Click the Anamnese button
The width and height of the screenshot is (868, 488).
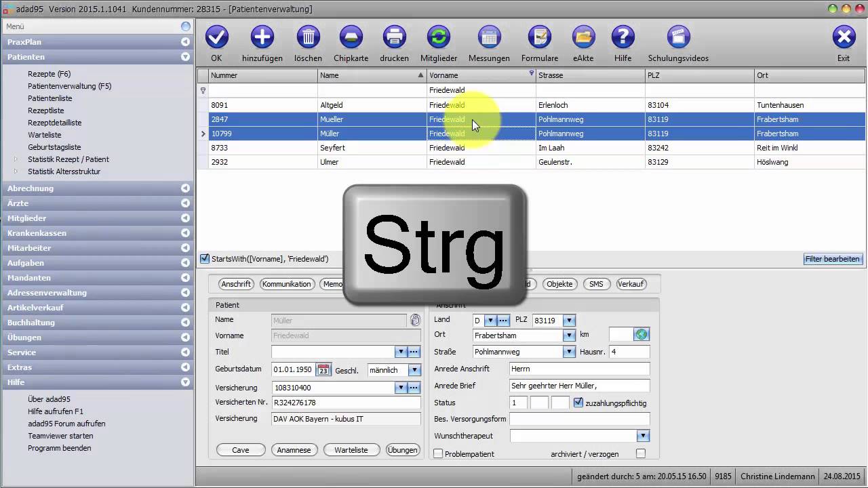pyautogui.click(x=294, y=450)
